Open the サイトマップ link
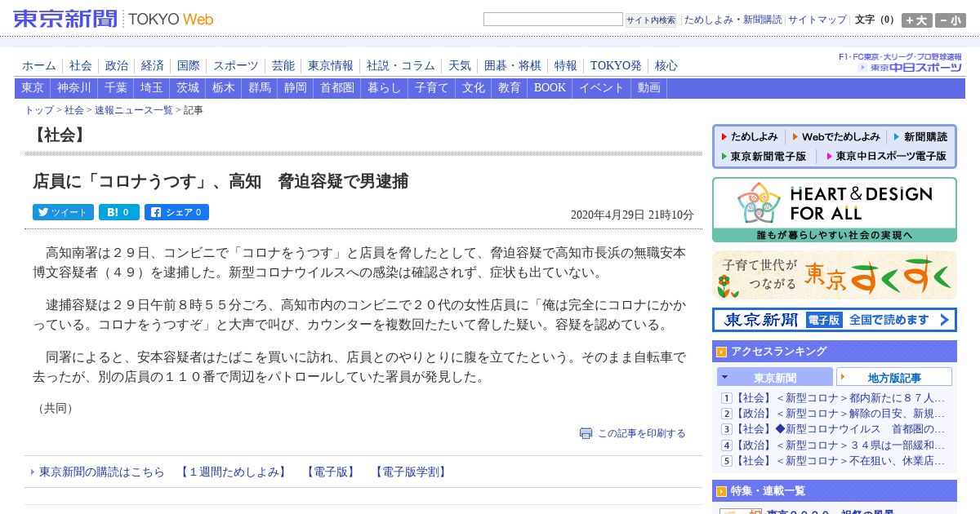The image size is (980, 514). pos(817,20)
